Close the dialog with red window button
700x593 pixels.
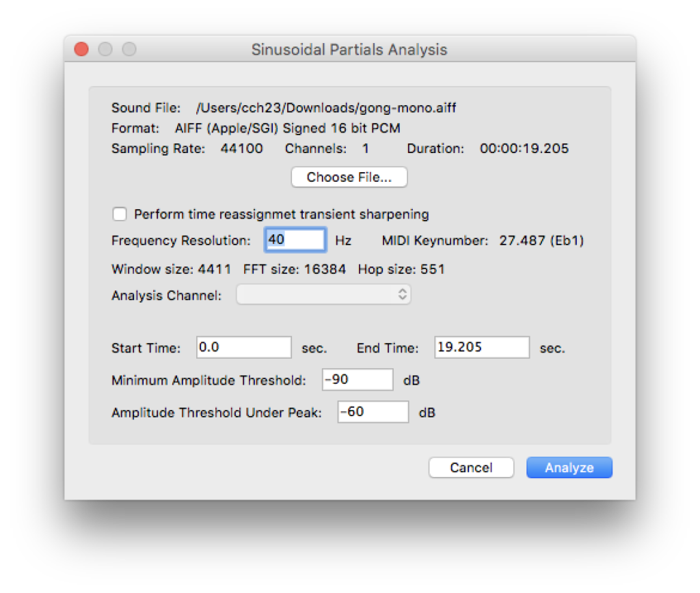coord(81,49)
